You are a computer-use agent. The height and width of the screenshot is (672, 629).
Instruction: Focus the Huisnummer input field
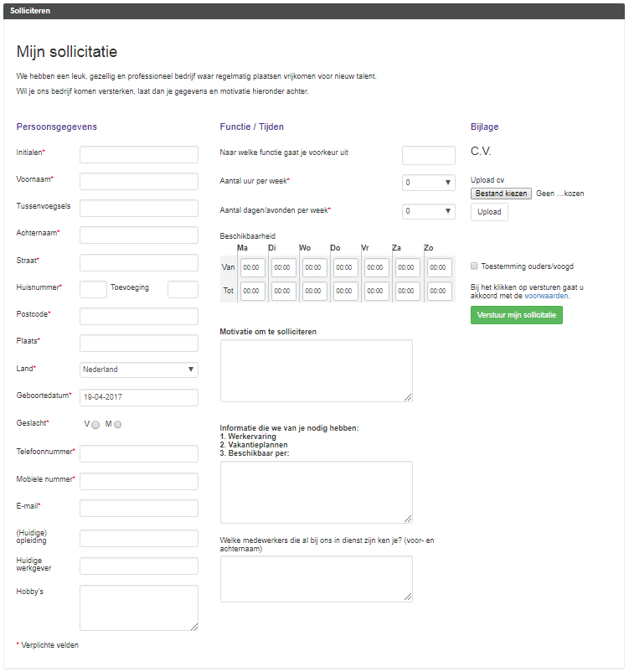tap(94, 289)
